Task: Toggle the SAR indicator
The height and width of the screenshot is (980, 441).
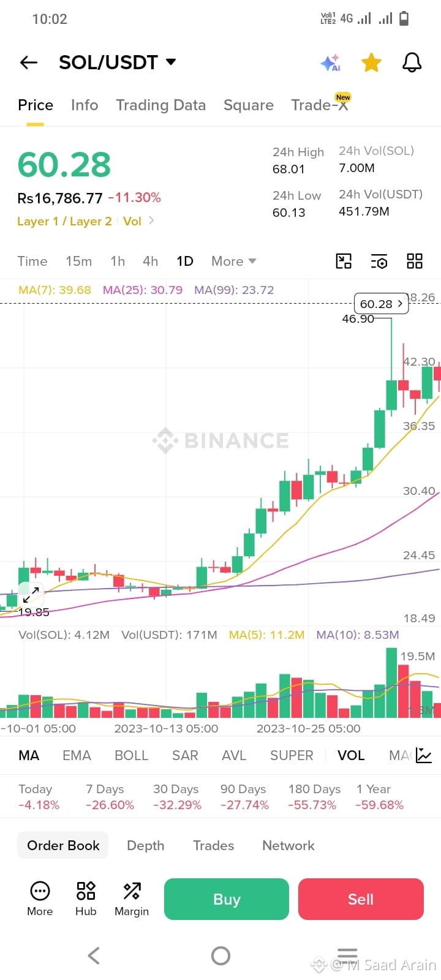Action: [185, 755]
